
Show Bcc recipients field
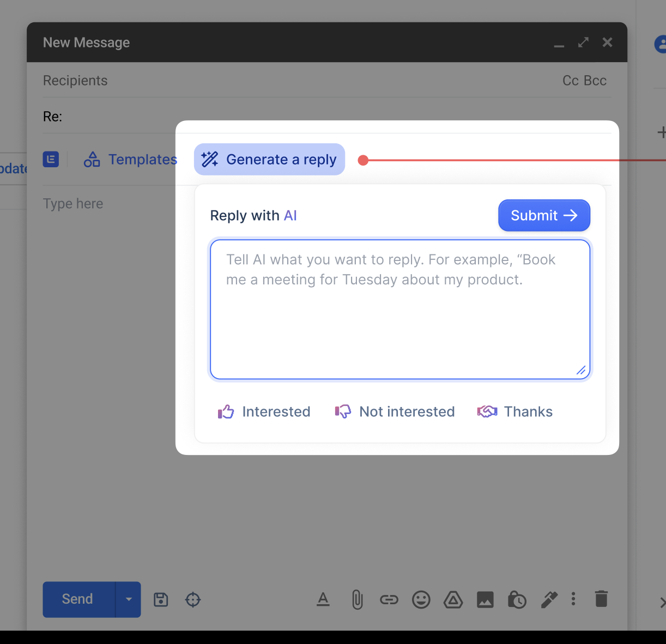[x=595, y=80]
